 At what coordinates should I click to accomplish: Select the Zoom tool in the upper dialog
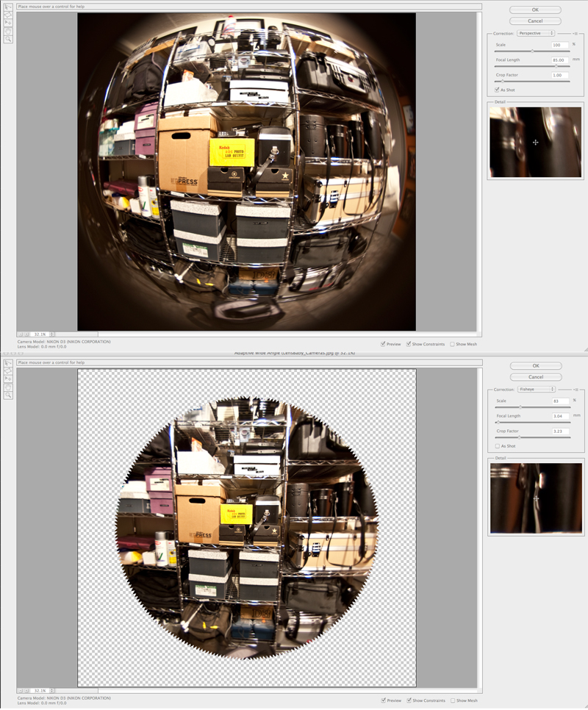click(x=8, y=40)
